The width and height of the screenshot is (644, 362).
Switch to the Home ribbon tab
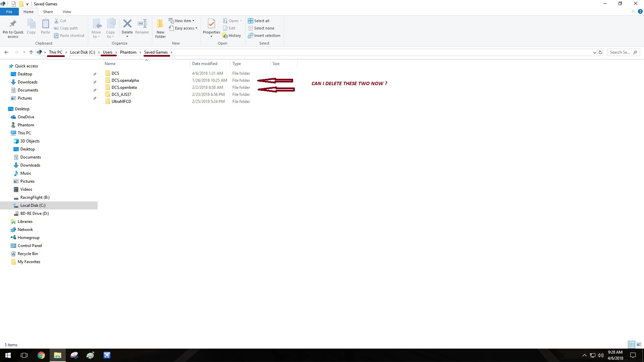(x=29, y=12)
